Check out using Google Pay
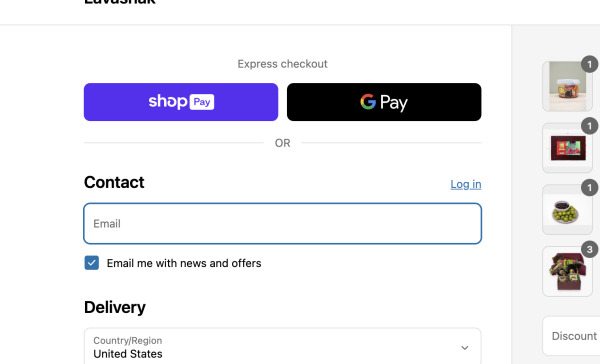The width and height of the screenshot is (600, 364). [384, 102]
